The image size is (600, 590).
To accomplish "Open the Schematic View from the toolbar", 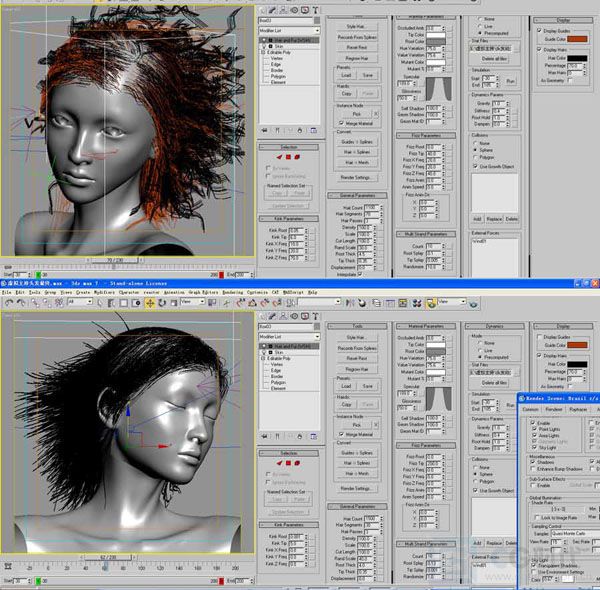I will pyautogui.click(x=403, y=303).
